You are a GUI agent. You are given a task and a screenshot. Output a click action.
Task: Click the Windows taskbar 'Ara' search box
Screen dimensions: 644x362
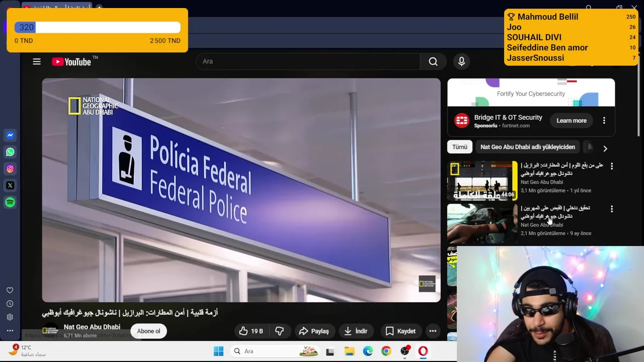point(275,351)
